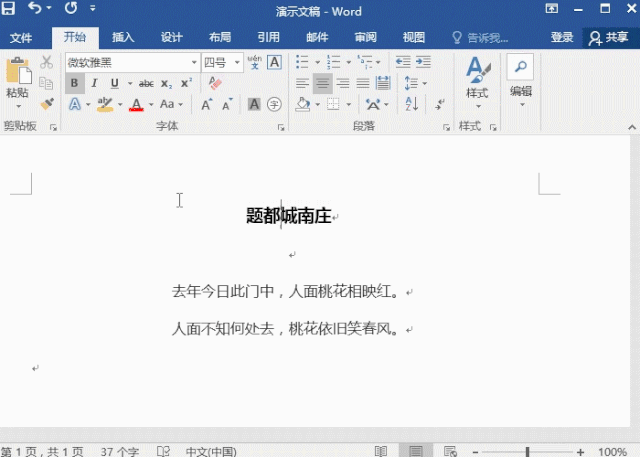Expand the font color dropdown arrow
The image size is (640, 457).
pos(151,105)
